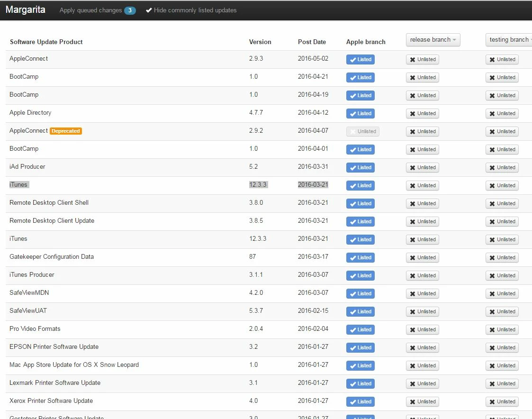Toggle Apple branch Listed for Gatekeeper Configuration Data
The height and width of the screenshot is (419, 532).
[x=361, y=257]
